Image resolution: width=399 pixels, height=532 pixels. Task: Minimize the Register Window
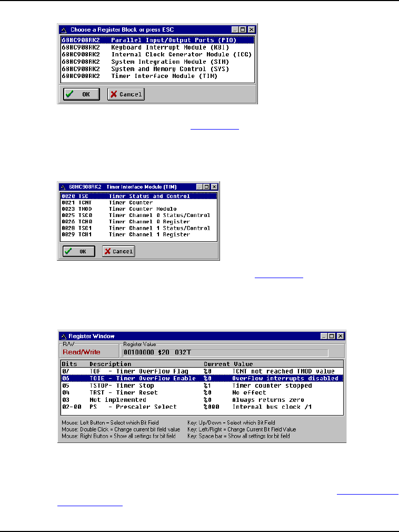324,336
